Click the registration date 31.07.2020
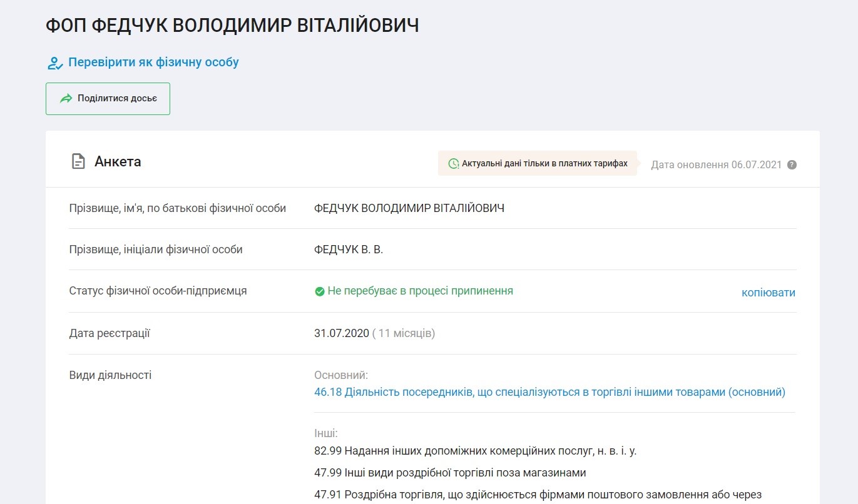This screenshot has width=858, height=504. pos(342,333)
